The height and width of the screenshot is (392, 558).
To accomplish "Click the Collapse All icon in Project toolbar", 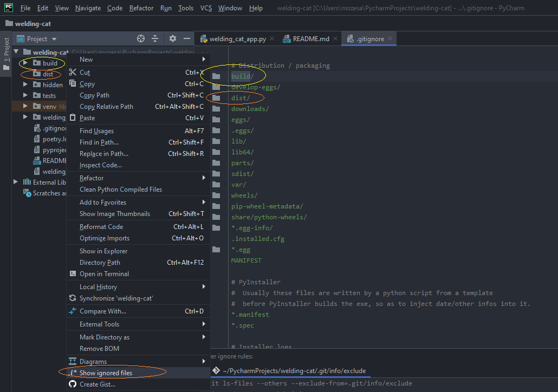I will tap(155, 38).
